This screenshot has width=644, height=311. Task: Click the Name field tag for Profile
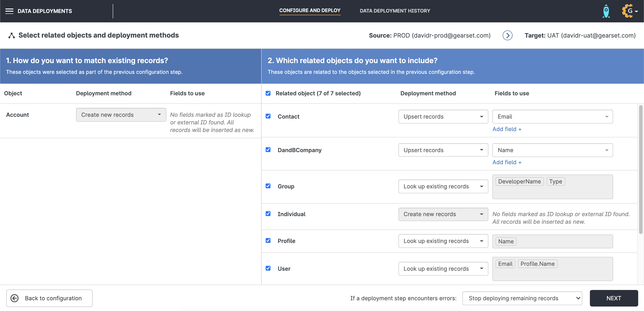506,241
